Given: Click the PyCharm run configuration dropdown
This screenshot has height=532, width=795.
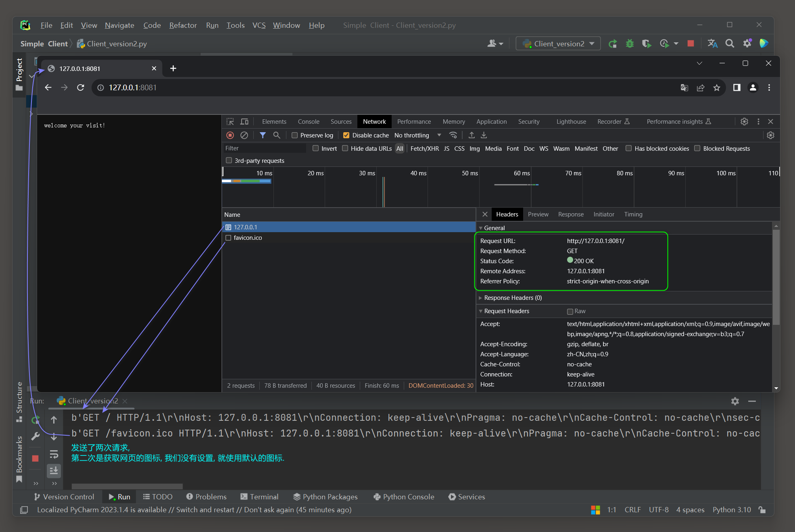Looking at the screenshot, I should 559,44.
